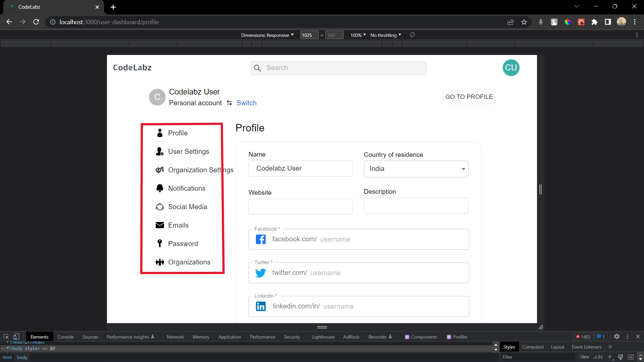Toggle device orientation in the device toolbar
The height and width of the screenshot is (362, 644).
click(x=412, y=35)
